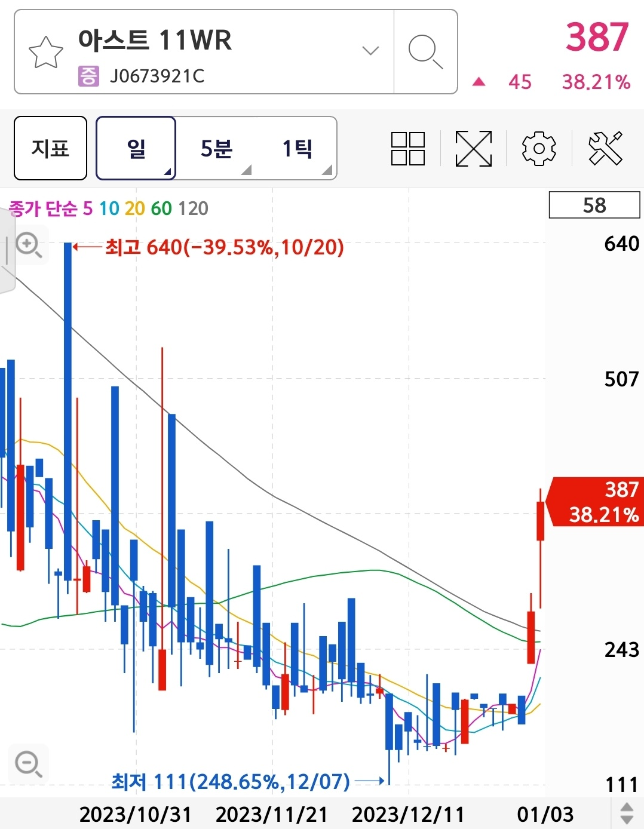Click the 507 price axis label

coord(621,379)
